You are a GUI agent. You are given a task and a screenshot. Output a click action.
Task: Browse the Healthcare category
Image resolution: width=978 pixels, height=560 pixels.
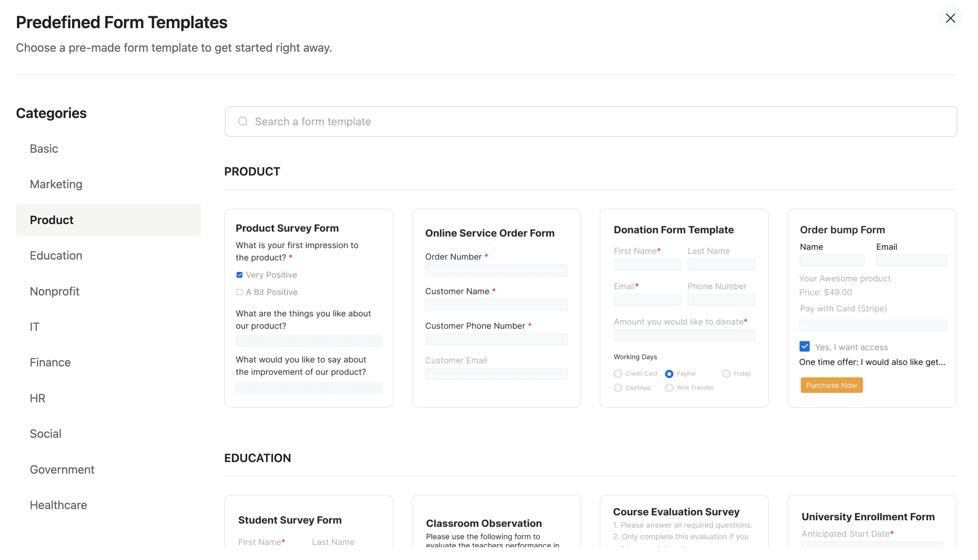(x=58, y=505)
